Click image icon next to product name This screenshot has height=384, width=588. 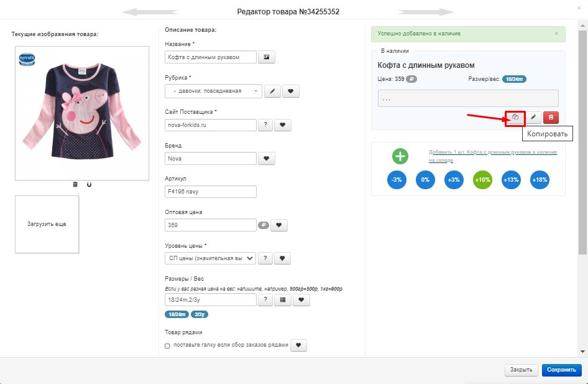tap(266, 57)
